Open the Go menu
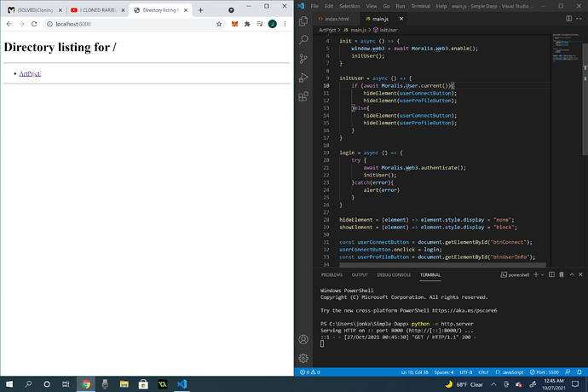This screenshot has width=588, height=392. (x=386, y=6)
